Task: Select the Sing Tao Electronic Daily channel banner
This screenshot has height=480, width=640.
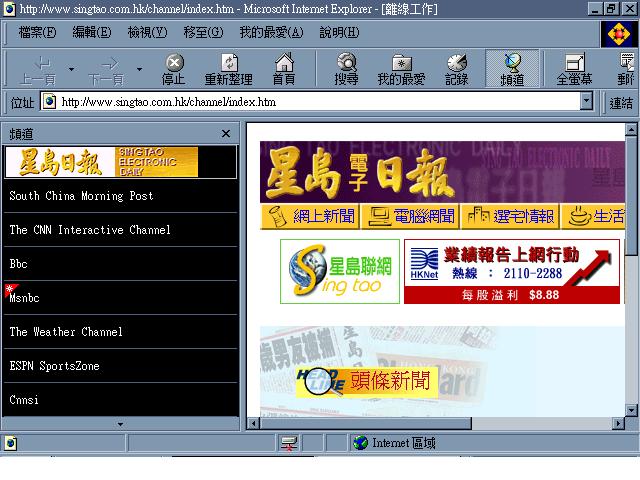Action: pos(120,162)
